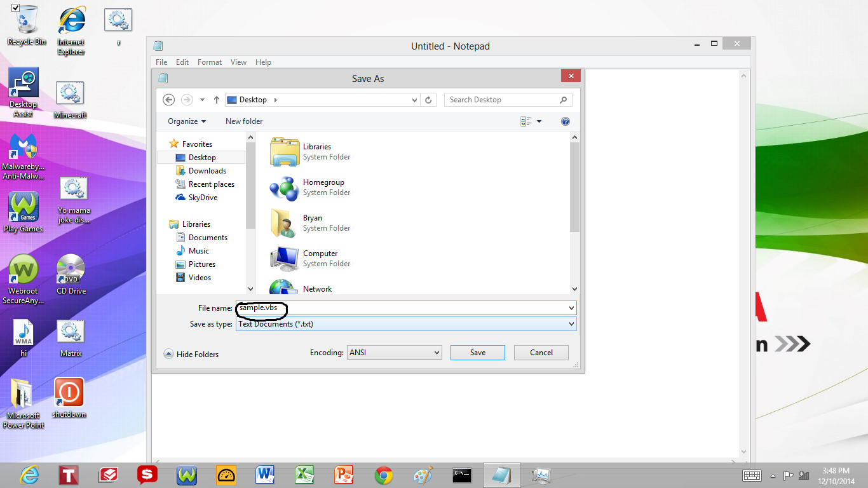Click New folder in the toolbar

(x=244, y=121)
